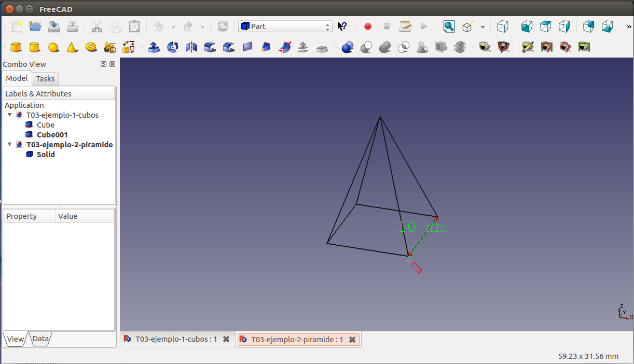The width and height of the screenshot is (634, 364).
Task: Collapse the T03-ejemplo-2-piramide tree node
Action: [9, 144]
